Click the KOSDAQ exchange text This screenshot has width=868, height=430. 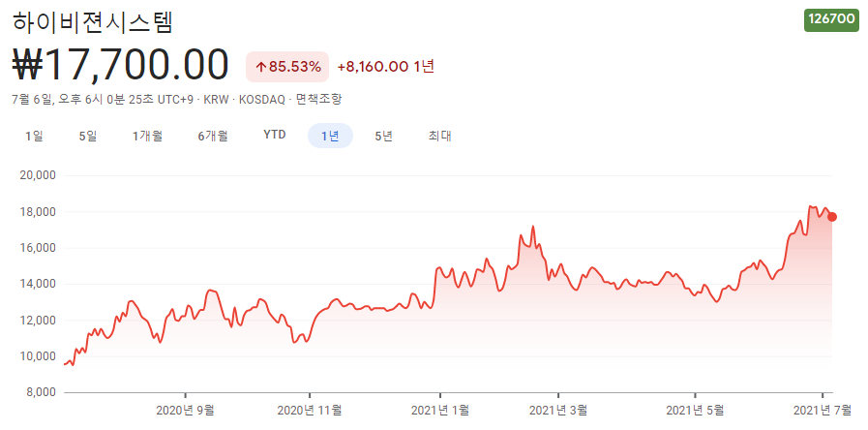click(x=264, y=100)
